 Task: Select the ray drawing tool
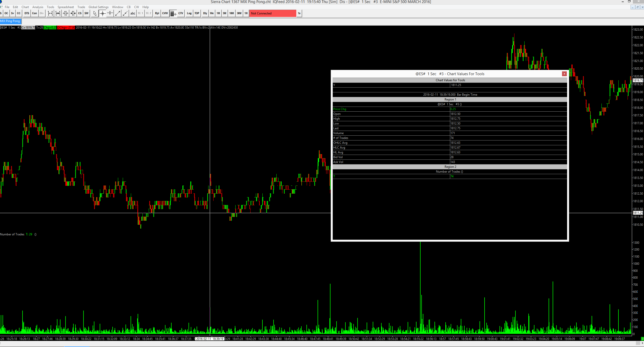(125, 13)
